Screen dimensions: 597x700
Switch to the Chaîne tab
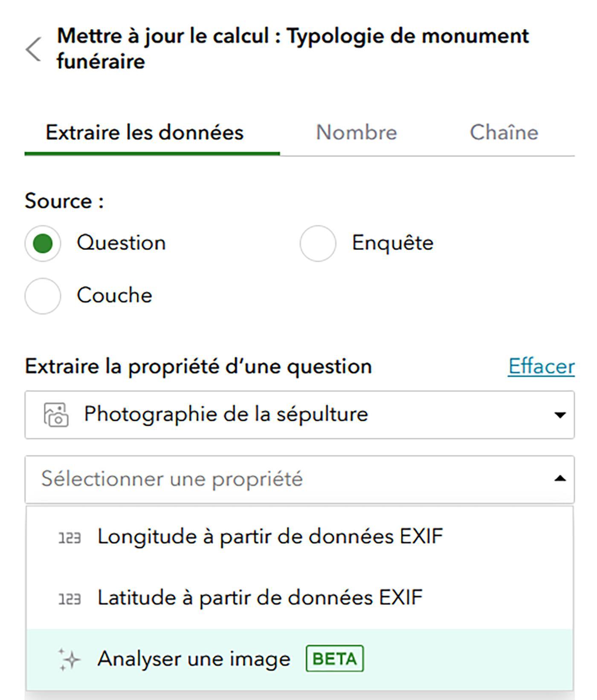click(x=504, y=133)
